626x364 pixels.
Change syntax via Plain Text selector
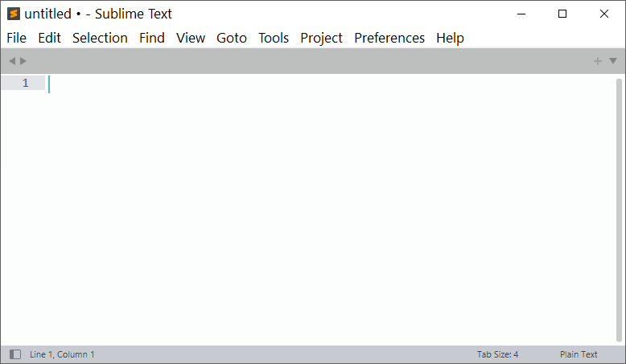pos(579,354)
